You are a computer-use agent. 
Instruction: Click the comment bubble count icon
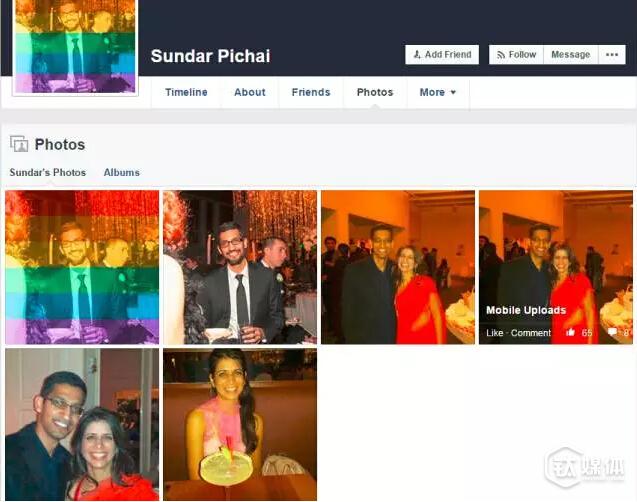pyautogui.click(x=612, y=333)
